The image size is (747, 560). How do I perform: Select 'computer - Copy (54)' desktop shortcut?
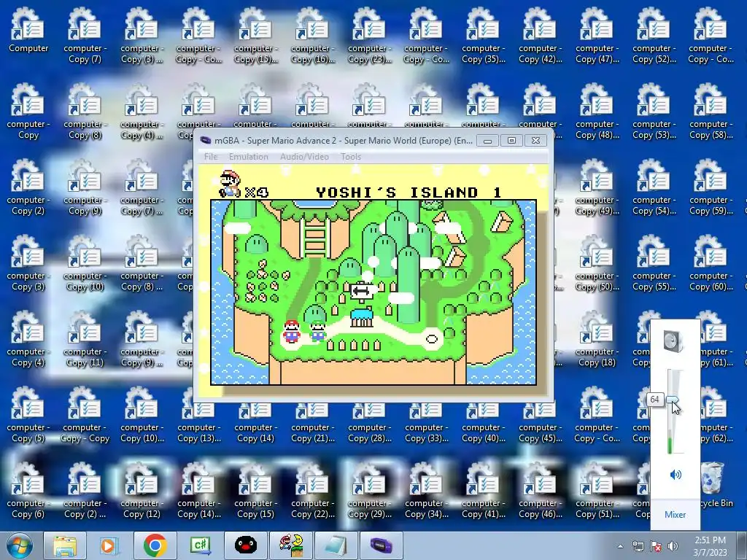pos(654,187)
